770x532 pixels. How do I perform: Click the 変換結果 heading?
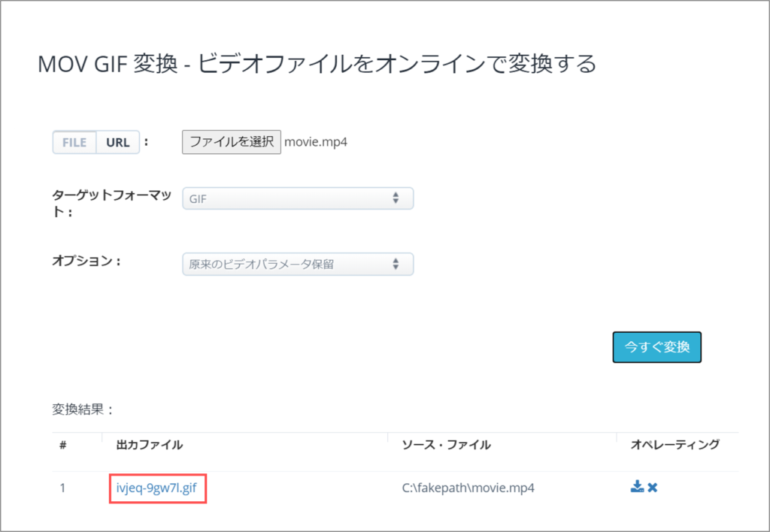pos(83,410)
